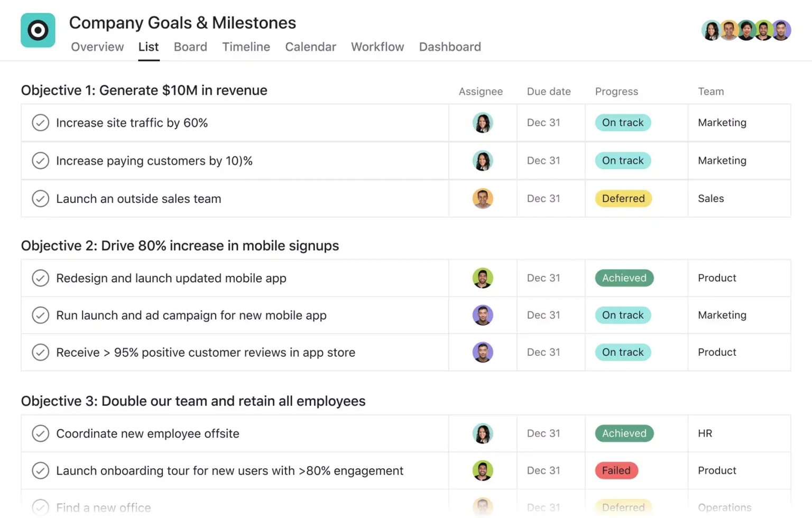Open the Achieved status on the mobile app redesign
812x518 pixels.
pyautogui.click(x=624, y=278)
